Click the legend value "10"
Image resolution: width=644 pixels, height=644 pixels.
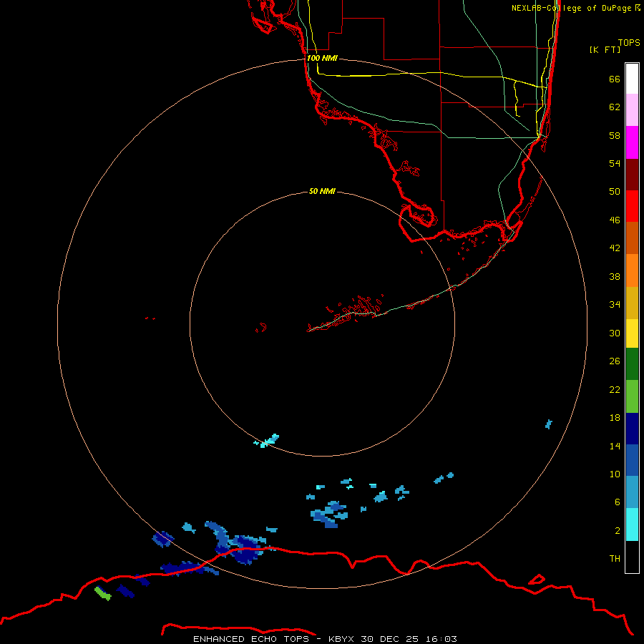point(615,474)
